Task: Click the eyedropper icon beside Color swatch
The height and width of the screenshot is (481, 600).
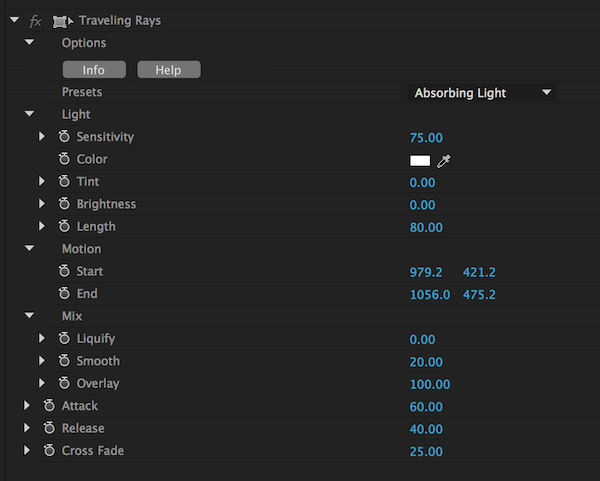Action: [x=444, y=160]
